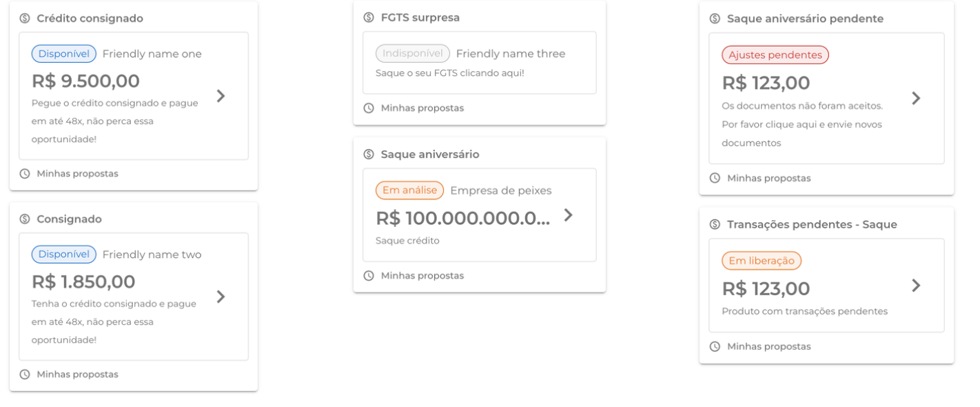Image resolution: width=980 pixels, height=407 pixels.
Task: Click clock icon in Crédito consignado card
Action: click(x=25, y=174)
